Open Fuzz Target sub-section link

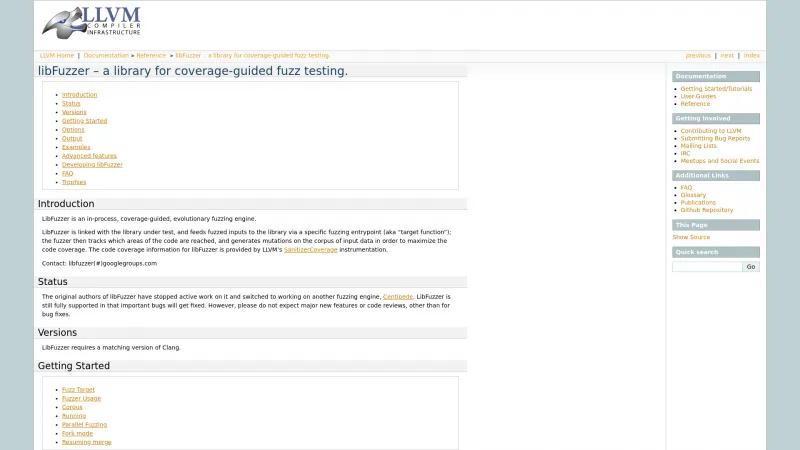(x=78, y=390)
